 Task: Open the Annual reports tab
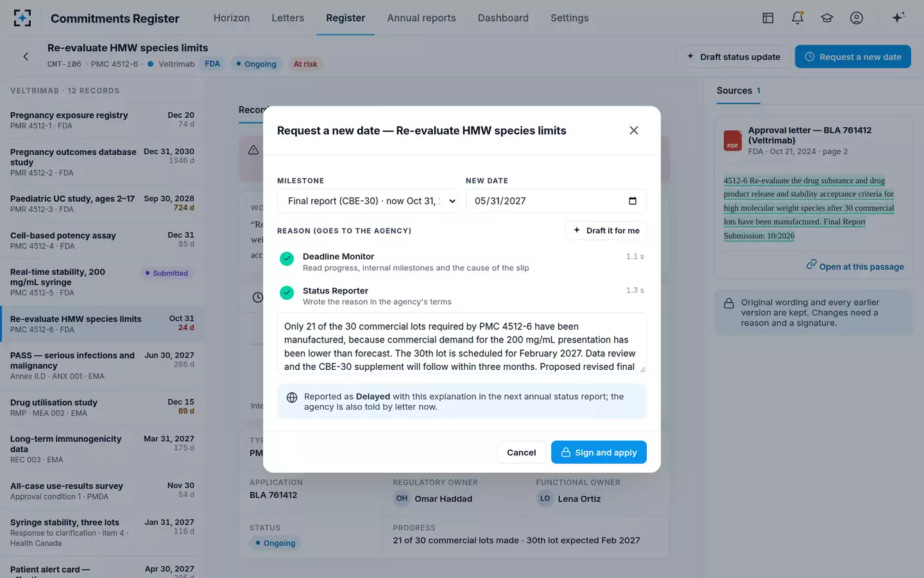(422, 18)
